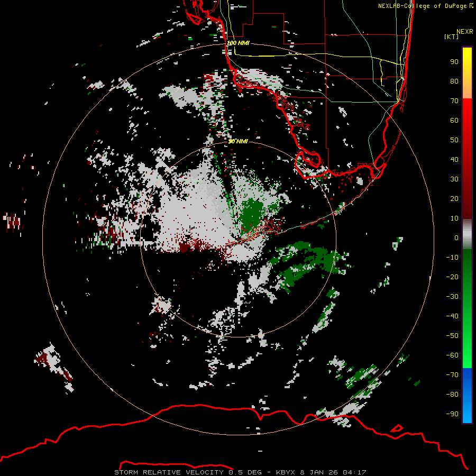Click the 10 value on the velocity scale

point(454,218)
